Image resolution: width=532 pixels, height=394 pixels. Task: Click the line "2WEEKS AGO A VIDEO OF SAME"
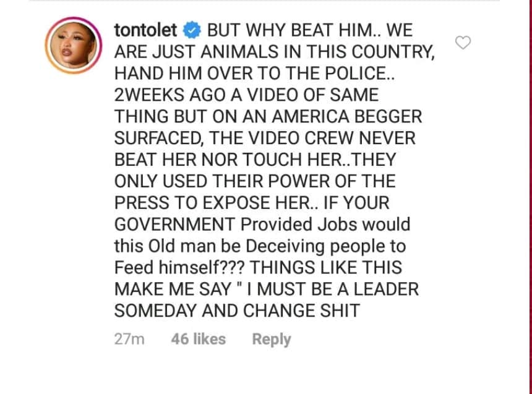pos(246,95)
